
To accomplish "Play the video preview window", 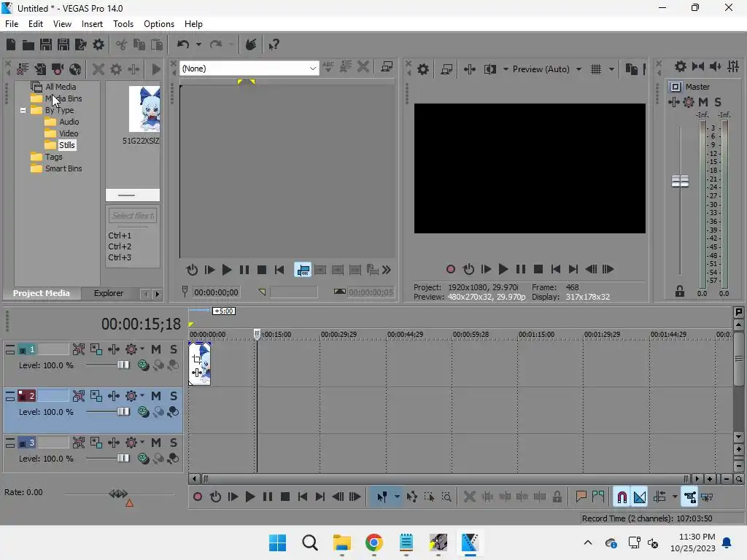I will tap(503, 270).
